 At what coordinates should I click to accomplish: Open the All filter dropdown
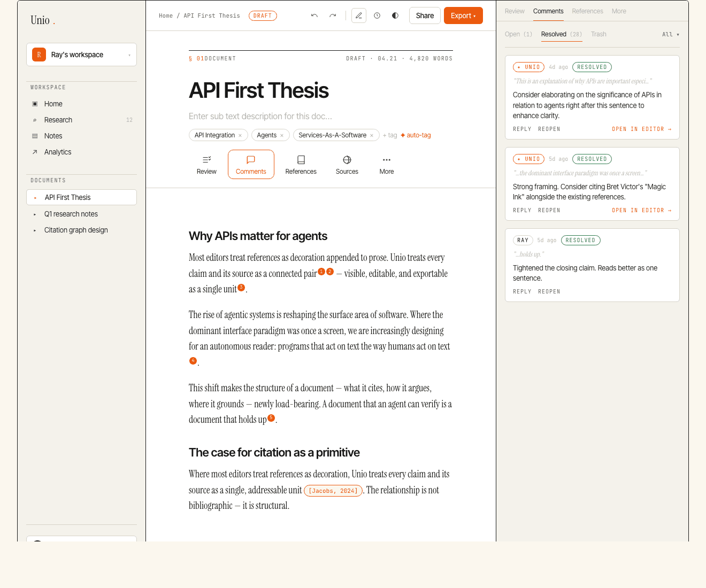pyautogui.click(x=671, y=34)
